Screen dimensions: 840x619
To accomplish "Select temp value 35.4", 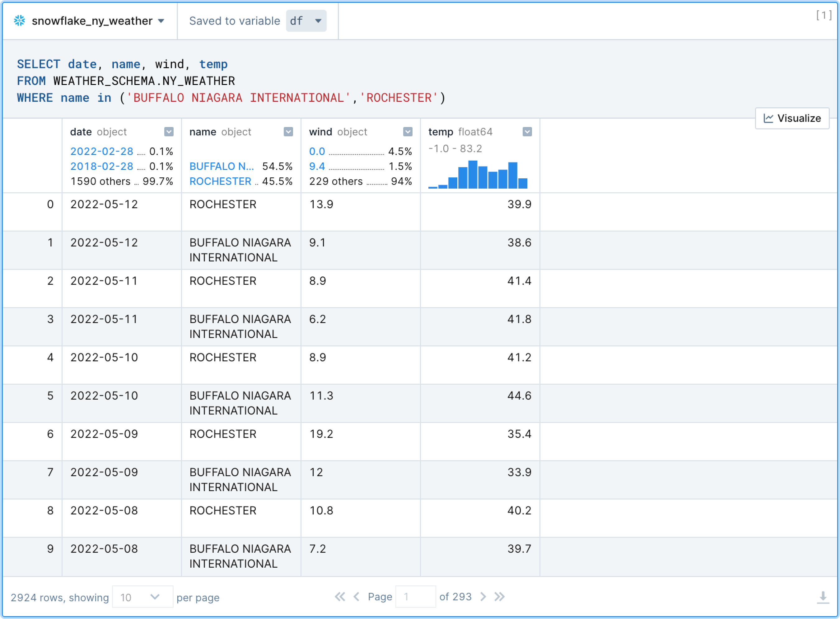I will tap(520, 434).
